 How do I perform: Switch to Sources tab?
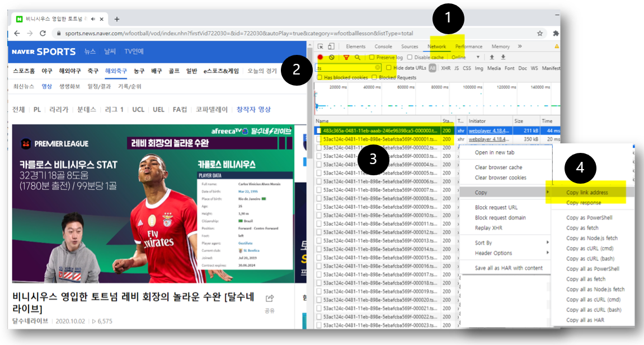pyautogui.click(x=410, y=46)
